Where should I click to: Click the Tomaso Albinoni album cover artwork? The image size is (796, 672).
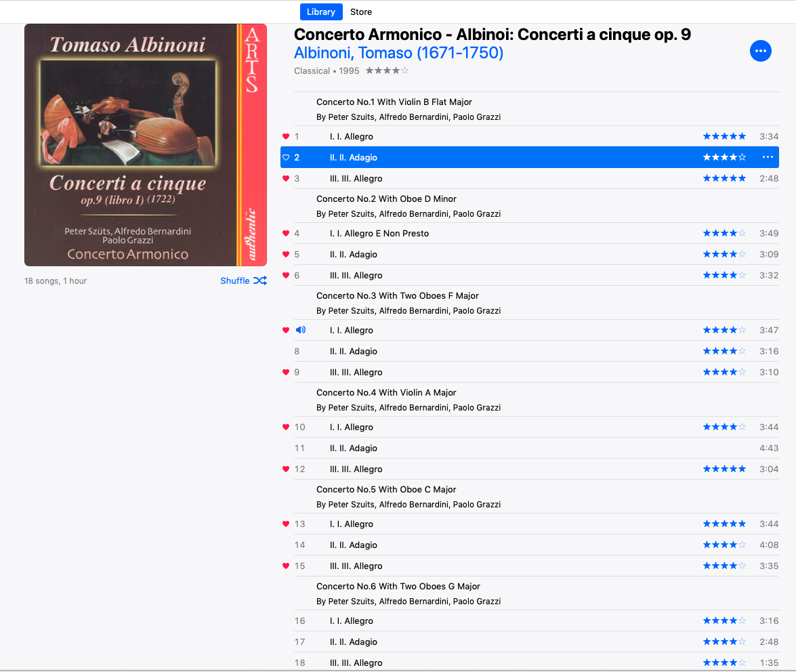[146, 145]
